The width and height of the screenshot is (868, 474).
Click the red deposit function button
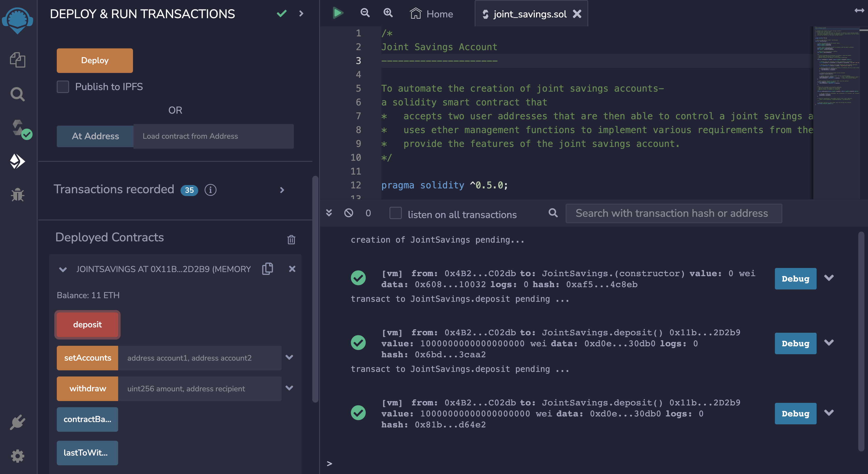[x=87, y=325]
